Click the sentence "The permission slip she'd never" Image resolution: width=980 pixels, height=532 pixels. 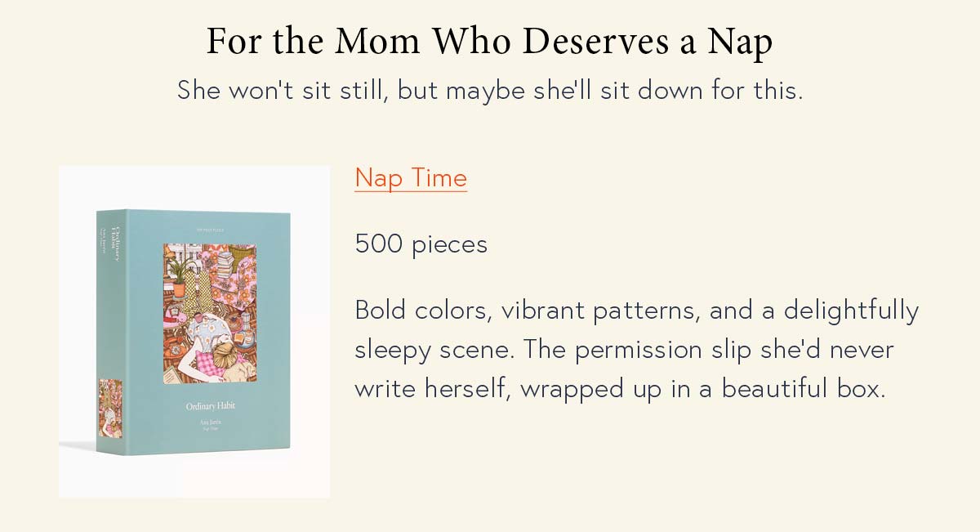click(x=709, y=350)
